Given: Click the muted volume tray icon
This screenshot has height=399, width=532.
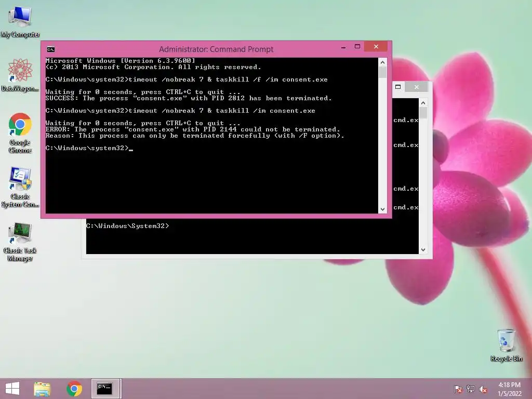Looking at the screenshot, I should point(483,389).
